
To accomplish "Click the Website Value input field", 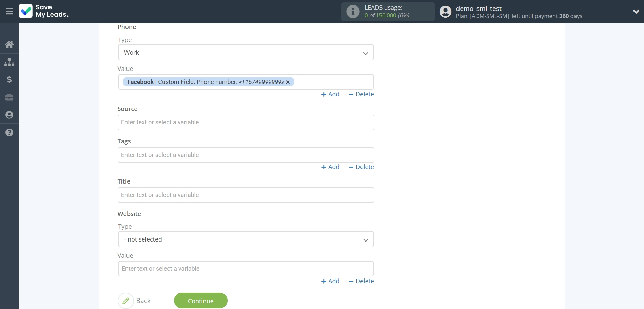I will (246, 269).
